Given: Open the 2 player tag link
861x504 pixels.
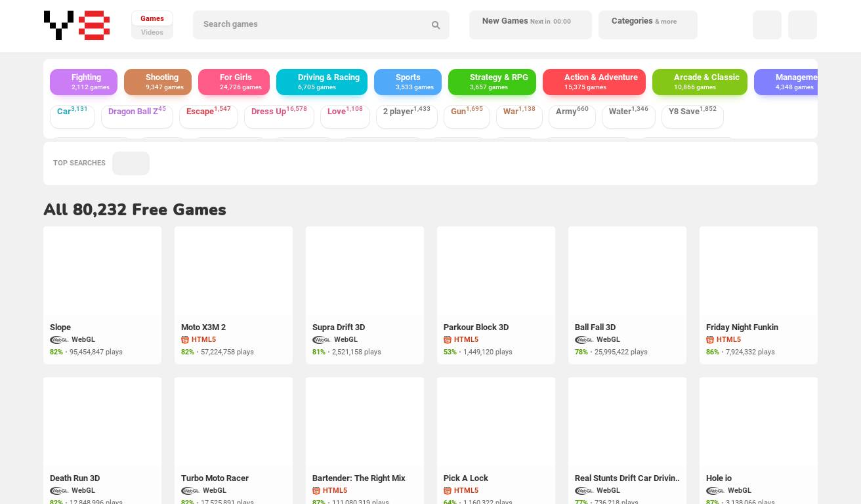Looking at the screenshot, I should point(406,112).
